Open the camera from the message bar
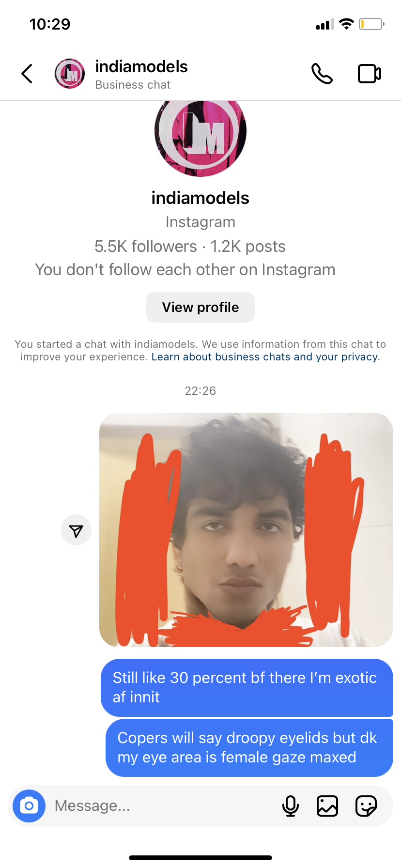This screenshot has height=868, width=401. 29,806
